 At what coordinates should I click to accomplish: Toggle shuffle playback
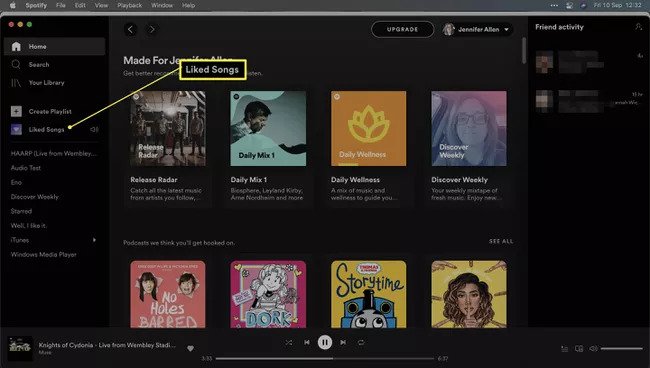pos(289,342)
